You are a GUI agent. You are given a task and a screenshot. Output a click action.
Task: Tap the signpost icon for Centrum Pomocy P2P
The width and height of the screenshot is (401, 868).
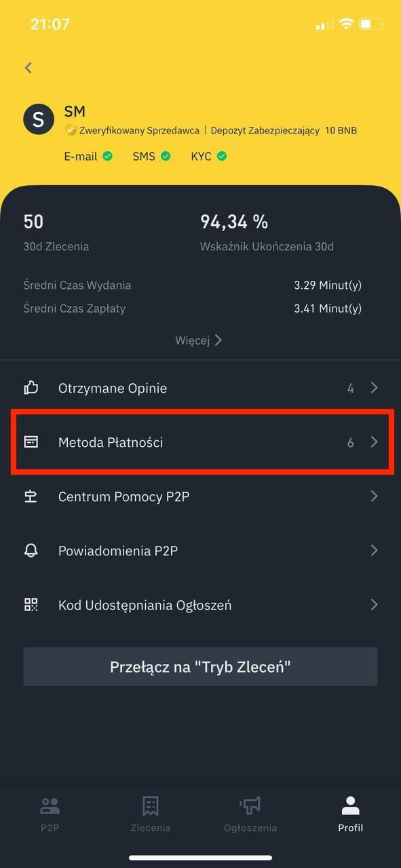pyautogui.click(x=31, y=496)
